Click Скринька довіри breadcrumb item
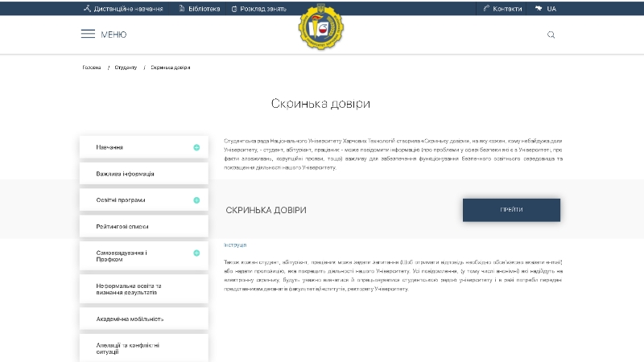Image resolution: width=644 pixels, height=362 pixels. [x=171, y=68]
